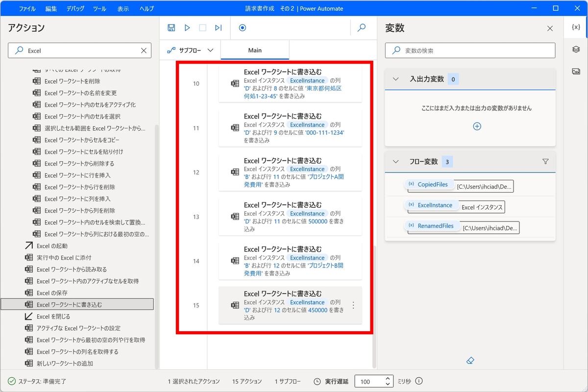Add a new input/output variable plus

click(x=477, y=126)
